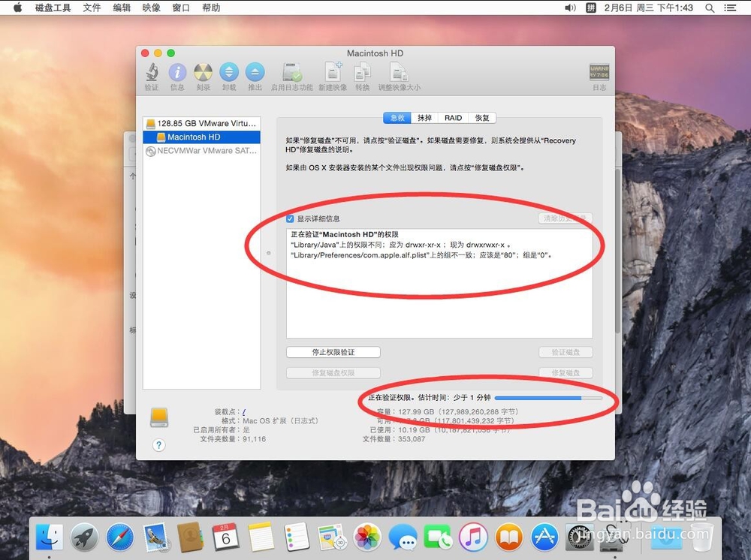The width and height of the screenshot is (751, 560).
Task: Open the 映像 menu
Action: pyautogui.click(x=152, y=8)
